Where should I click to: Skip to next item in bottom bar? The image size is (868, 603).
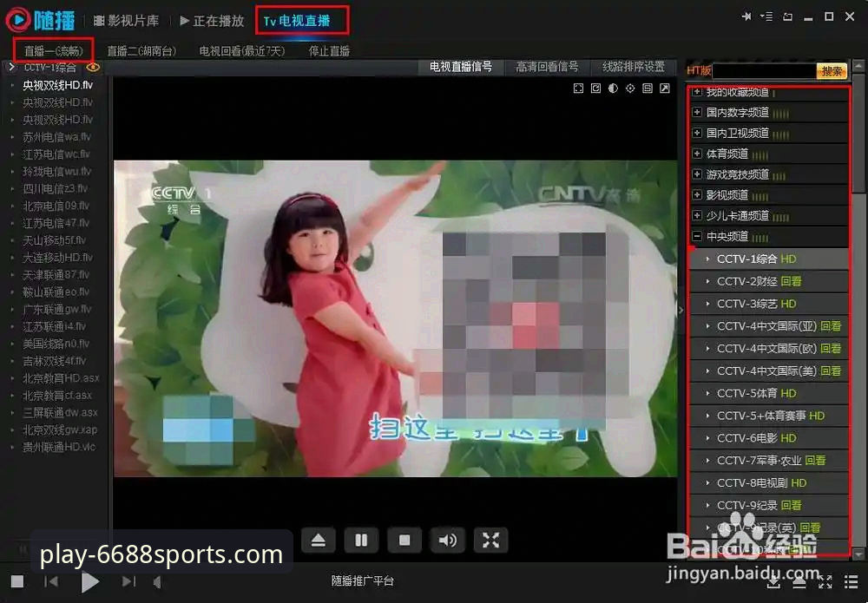click(128, 581)
